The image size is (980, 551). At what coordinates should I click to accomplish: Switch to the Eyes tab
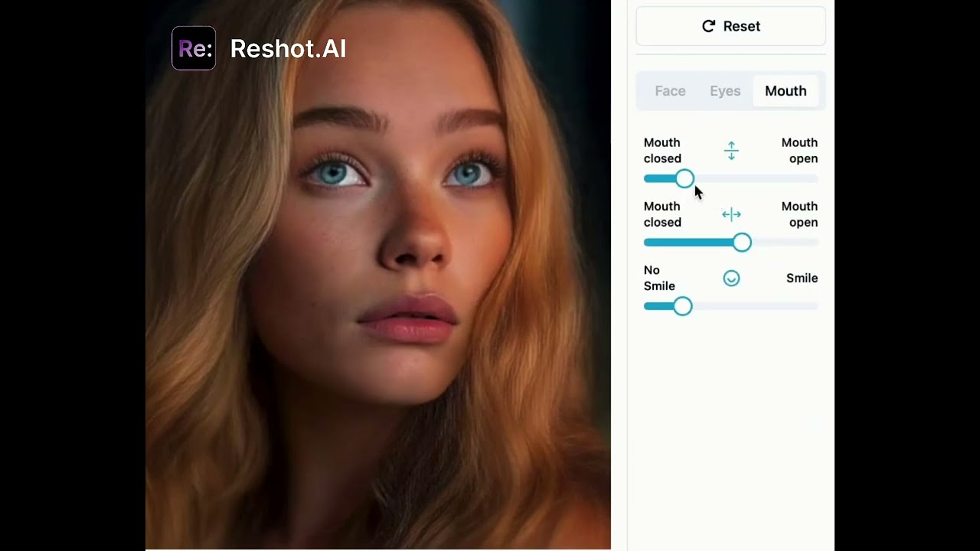pyautogui.click(x=725, y=90)
